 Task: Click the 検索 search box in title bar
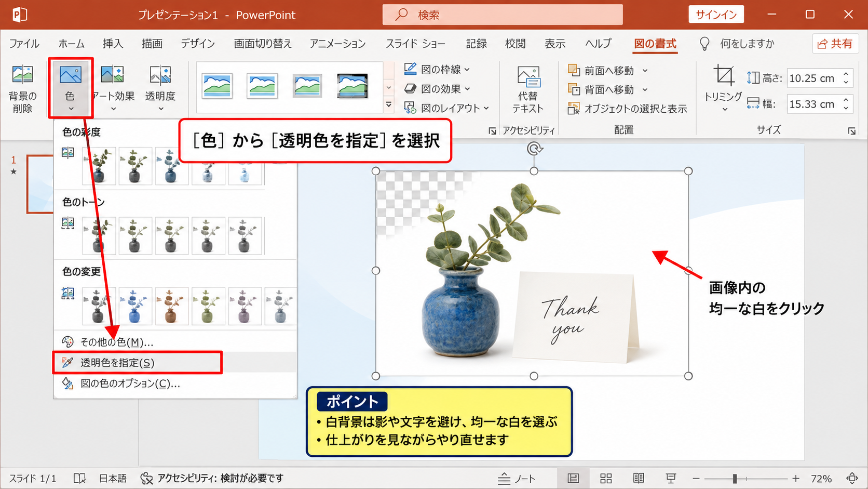[x=503, y=15]
